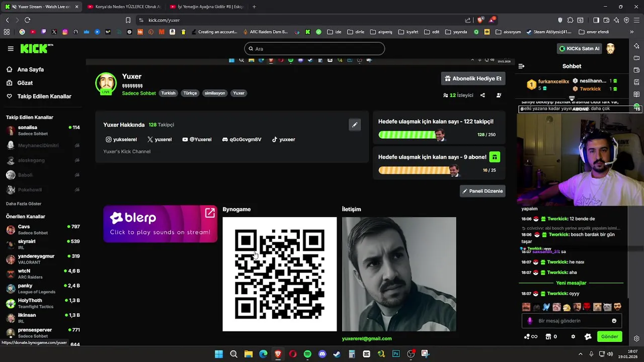
Task: Open the Creating an account bookmark
Action: point(213,32)
